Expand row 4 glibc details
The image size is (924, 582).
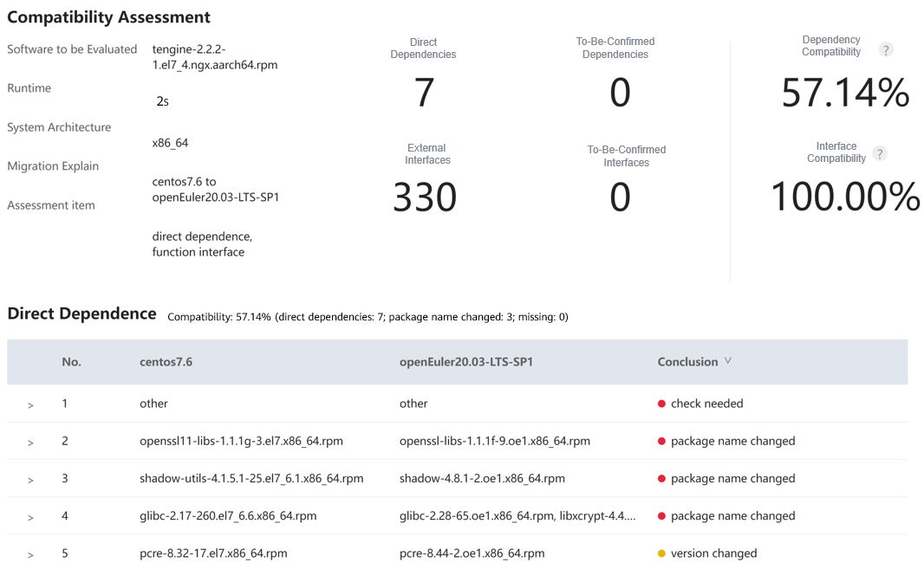[x=30, y=517]
